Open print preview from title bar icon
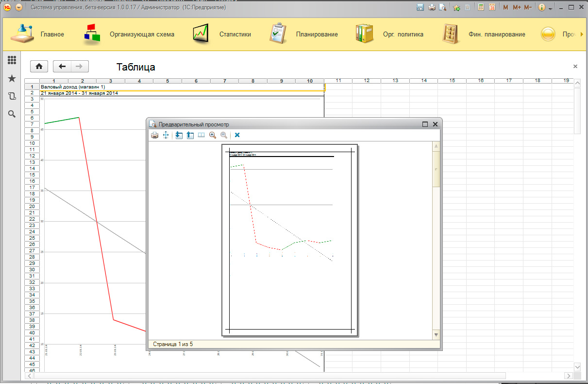Viewport: 588px width, 384px height. (x=442, y=8)
